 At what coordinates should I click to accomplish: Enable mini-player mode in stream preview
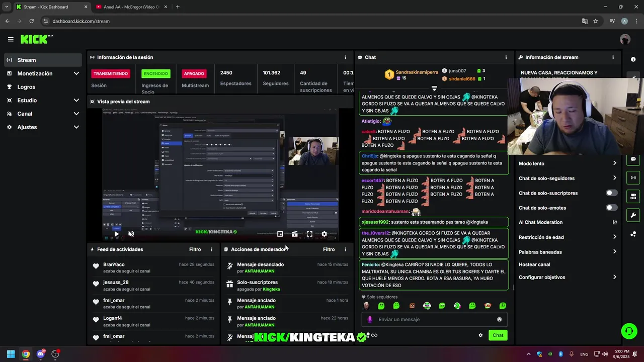(280, 234)
